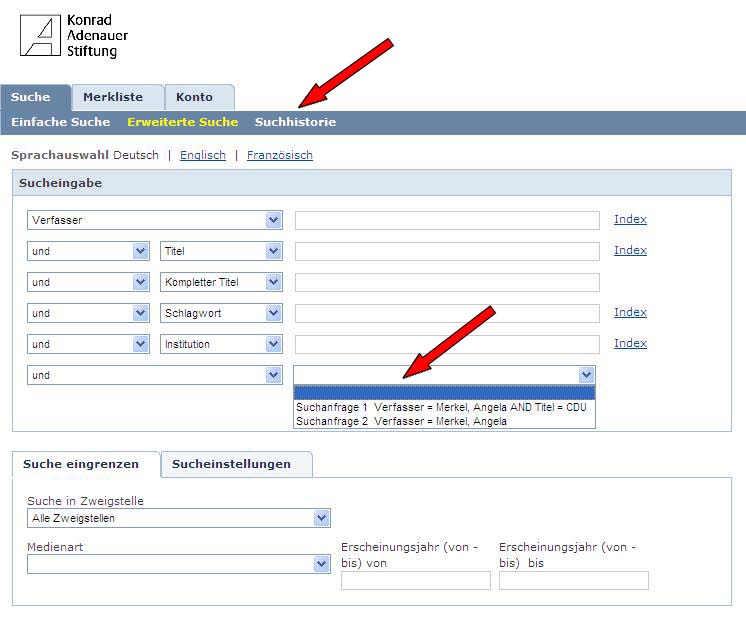Open the Konto tab
Screen dimensions: 746x622
click(x=194, y=97)
